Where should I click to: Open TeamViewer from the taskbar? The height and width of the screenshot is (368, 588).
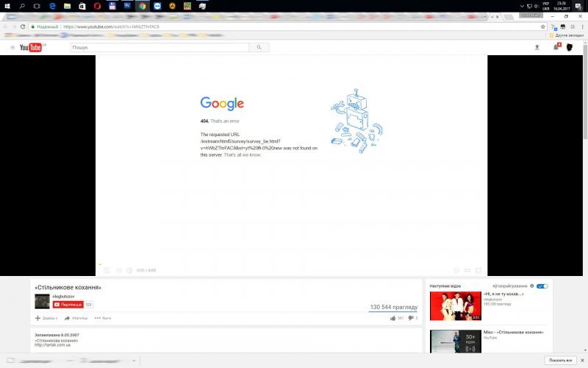click(x=157, y=6)
